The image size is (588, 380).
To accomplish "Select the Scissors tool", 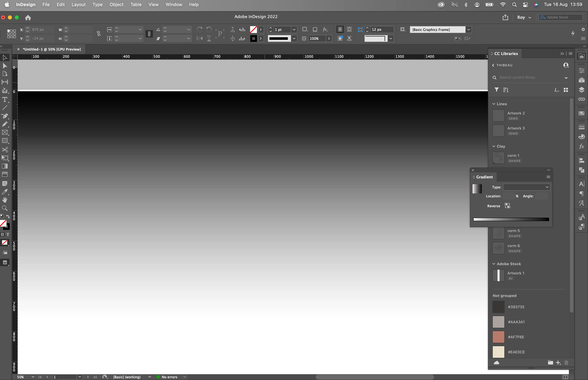I will [x=5, y=150].
